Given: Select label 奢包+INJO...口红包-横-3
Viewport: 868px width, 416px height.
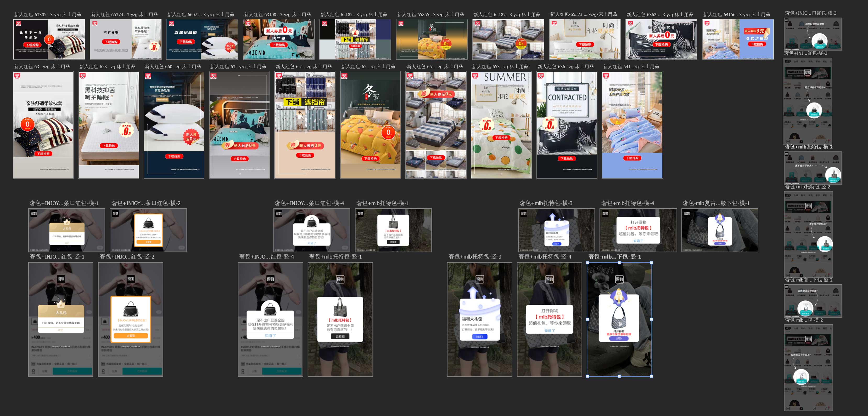Looking at the screenshot, I should 811,13.
